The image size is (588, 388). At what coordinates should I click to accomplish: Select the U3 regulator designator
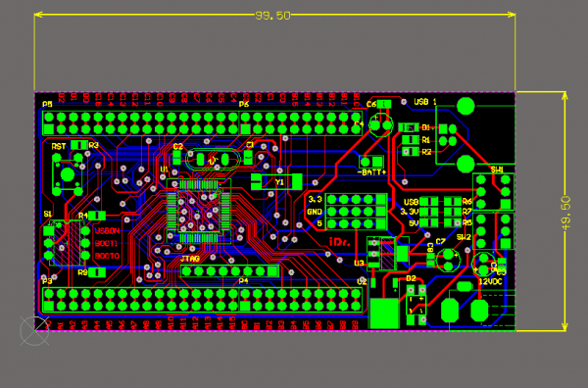coord(359,264)
